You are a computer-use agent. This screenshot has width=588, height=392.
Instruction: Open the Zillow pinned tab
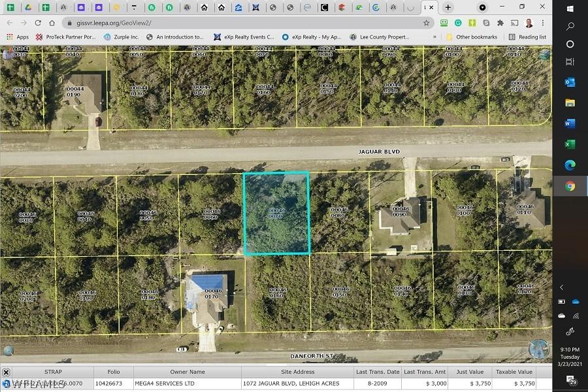[x=238, y=8]
